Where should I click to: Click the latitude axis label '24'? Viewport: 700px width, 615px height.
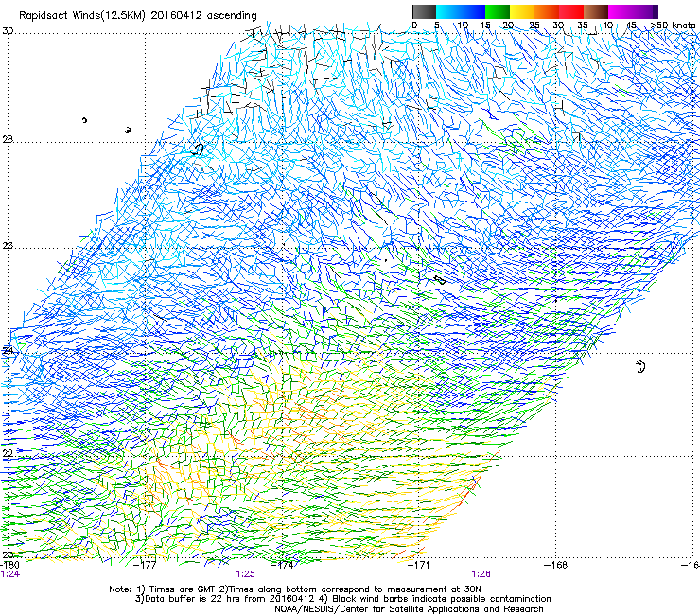(x=8, y=351)
